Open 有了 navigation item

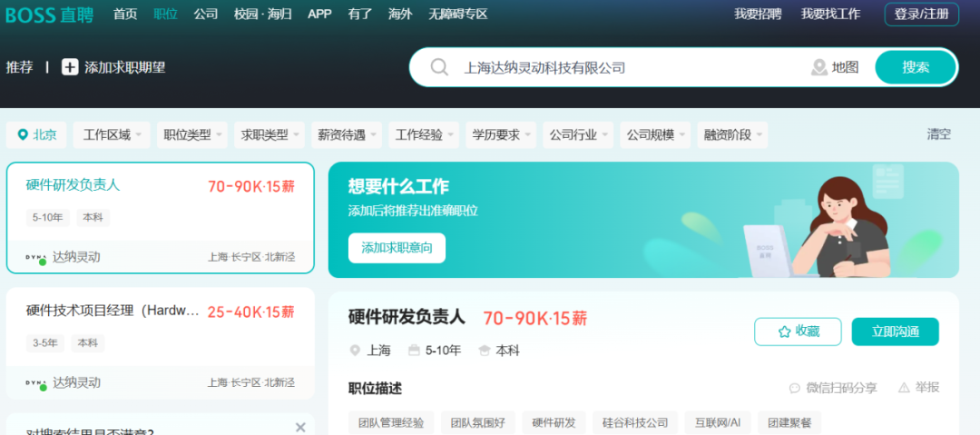point(360,14)
